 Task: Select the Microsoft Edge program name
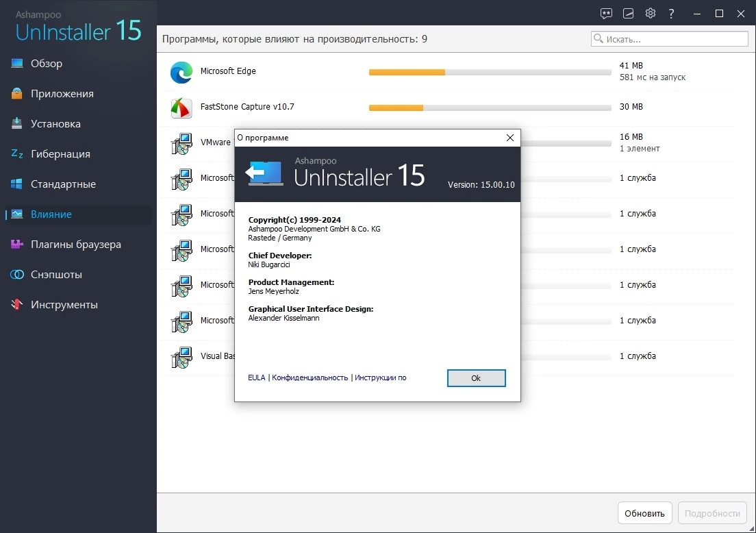228,71
